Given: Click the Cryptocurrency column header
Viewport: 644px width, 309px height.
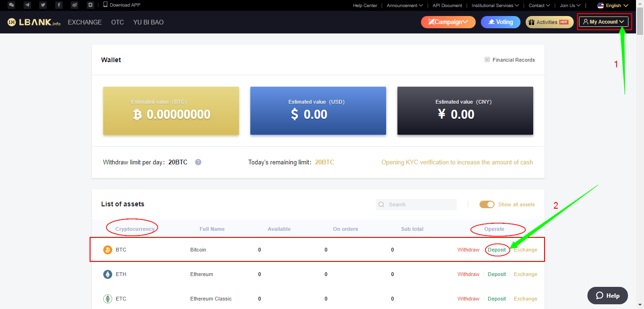Looking at the screenshot, I should [135, 229].
